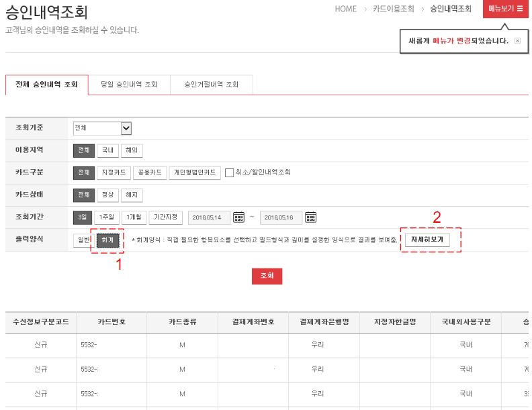532x410 pixels.
Task: Open 카드이용조회 breadcrumb link
Action: (x=393, y=9)
